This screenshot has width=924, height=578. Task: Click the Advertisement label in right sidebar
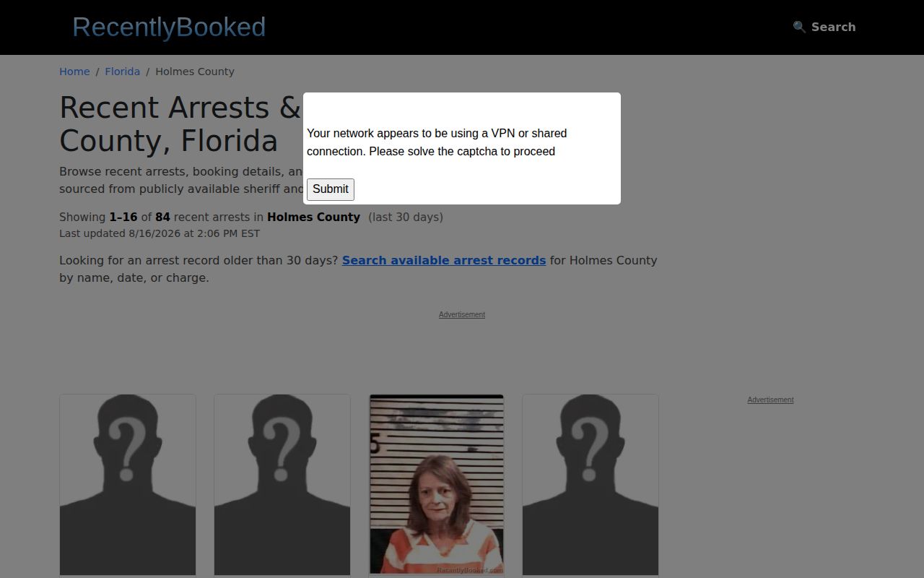[770, 400]
